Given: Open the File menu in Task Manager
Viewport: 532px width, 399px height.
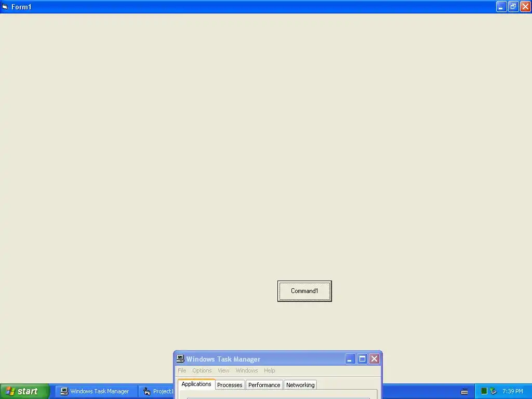Looking at the screenshot, I should pyautogui.click(x=182, y=370).
